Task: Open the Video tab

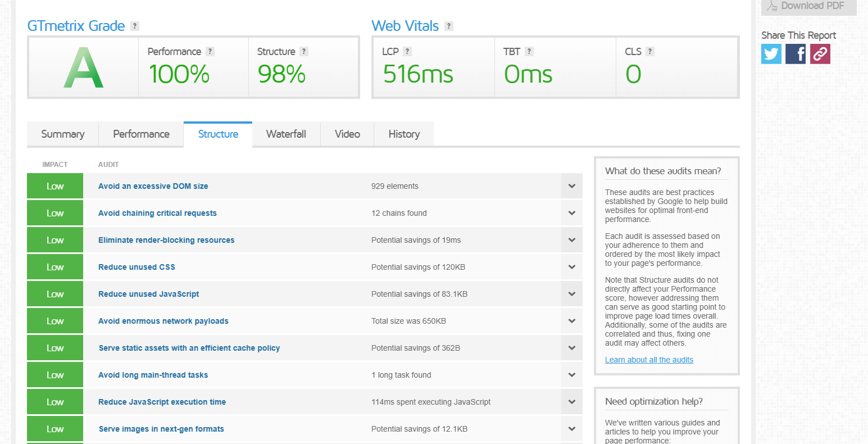Action: click(x=347, y=134)
